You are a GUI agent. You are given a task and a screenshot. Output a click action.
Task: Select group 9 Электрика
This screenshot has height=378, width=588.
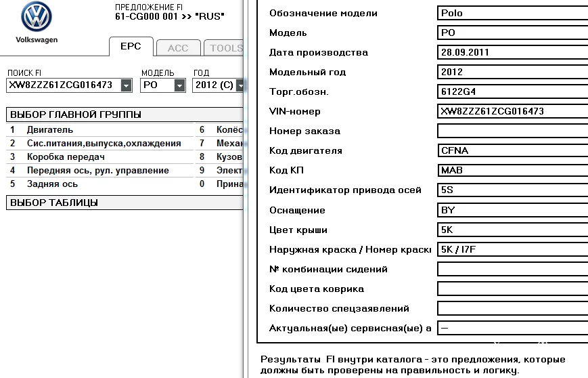(219, 171)
